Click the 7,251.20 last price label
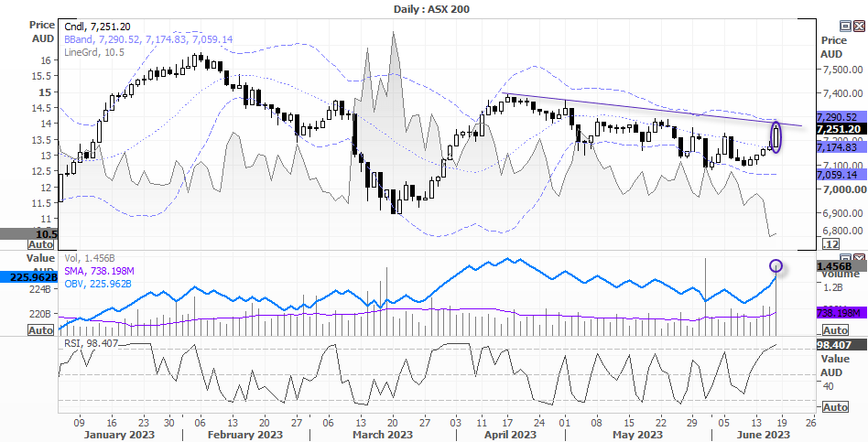This screenshot has width=868, height=442. (840, 129)
